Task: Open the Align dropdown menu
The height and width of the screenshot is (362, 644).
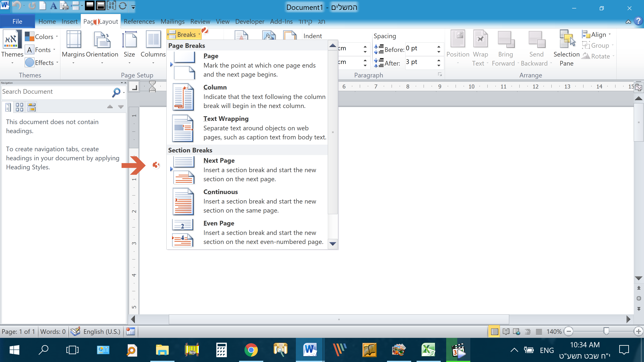Action: [x=598, y=34]
